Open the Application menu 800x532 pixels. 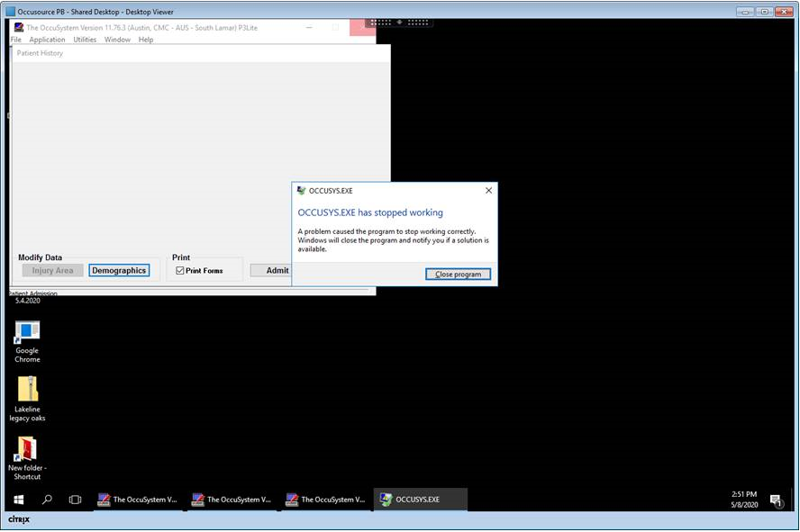(47, 40)
